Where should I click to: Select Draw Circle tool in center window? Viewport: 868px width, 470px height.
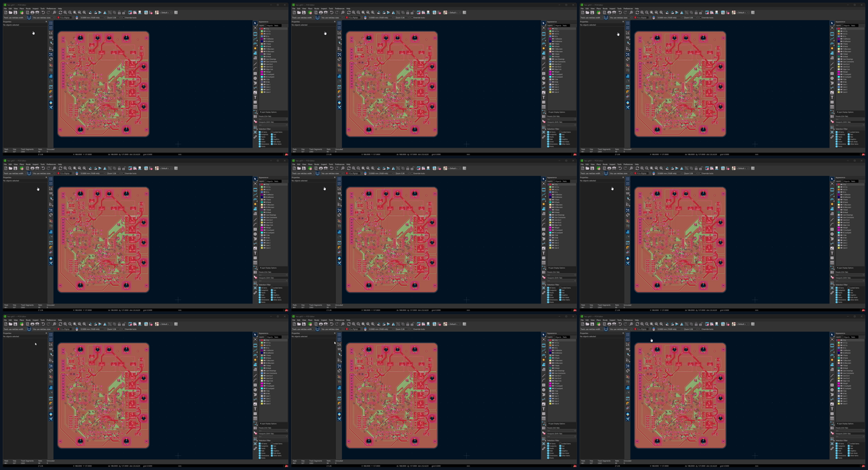(544, 234)
